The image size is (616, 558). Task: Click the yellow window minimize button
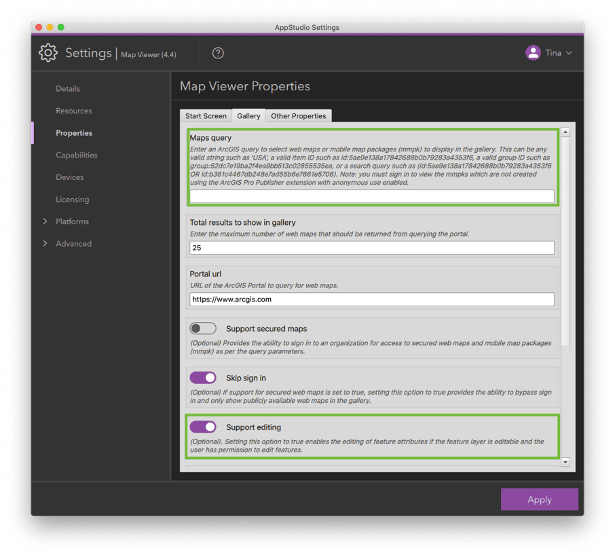[x=50, y=27]
